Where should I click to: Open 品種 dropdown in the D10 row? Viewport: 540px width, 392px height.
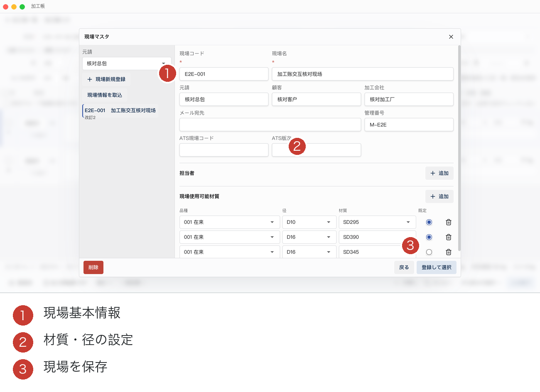click(229, 222)
